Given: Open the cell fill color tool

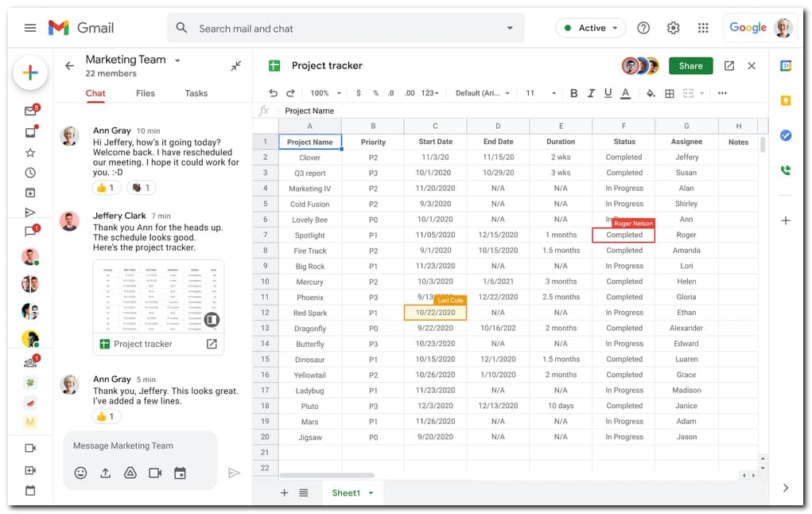Looking at the screenshot, I should tap(651, 93).
